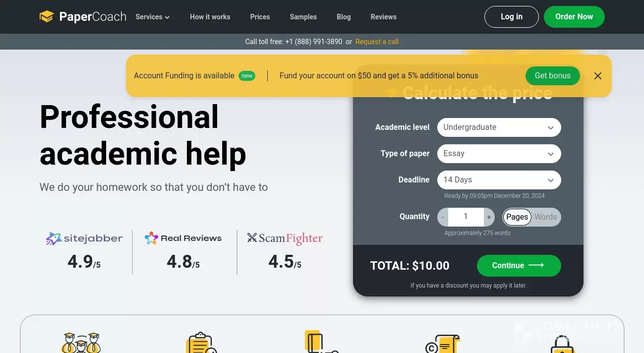Screen dimensions: 644x353
Task: Go to the Prices page
Action: pos(260,17)
